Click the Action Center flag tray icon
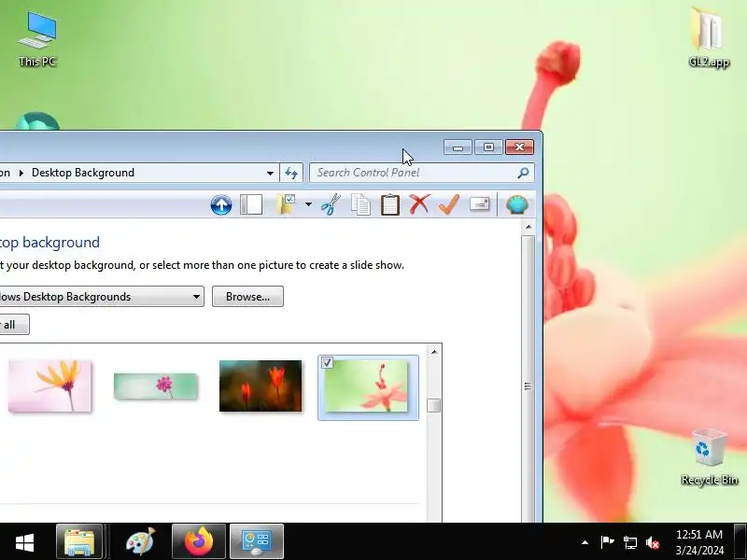 [x=607, y=542]
